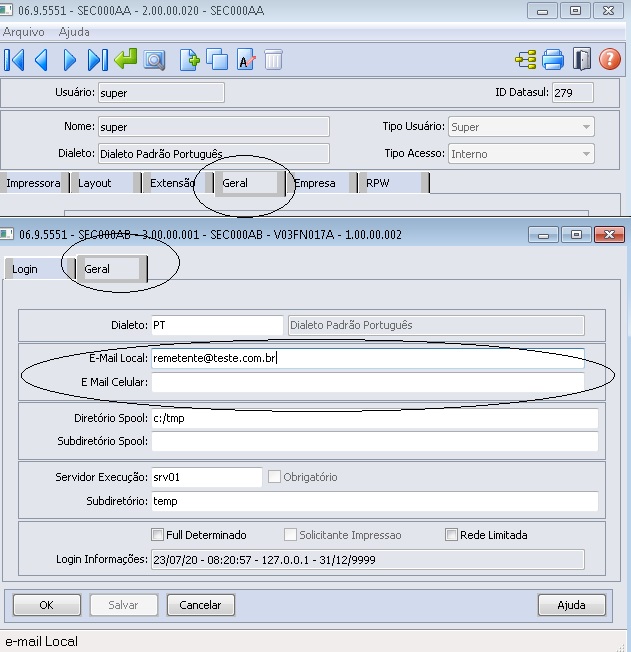631x652 pixels.
Task: Open the search magnifier icon
Action: pos(154,60)
